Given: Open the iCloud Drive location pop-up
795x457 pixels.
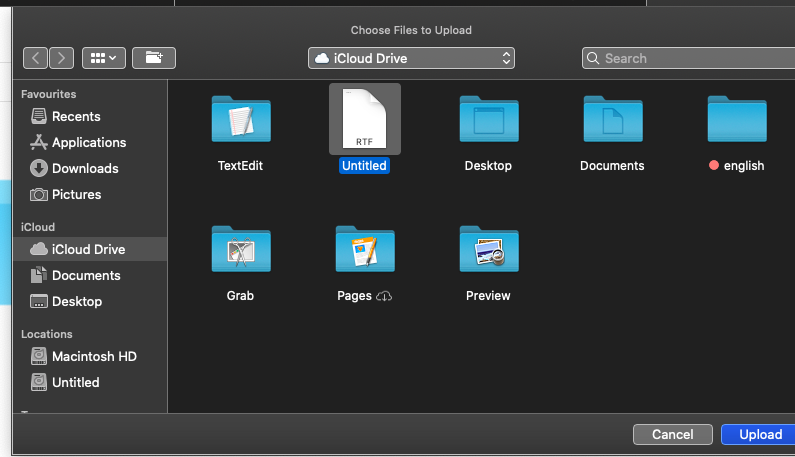Looking at the screenshot, I should click(411, 58).
